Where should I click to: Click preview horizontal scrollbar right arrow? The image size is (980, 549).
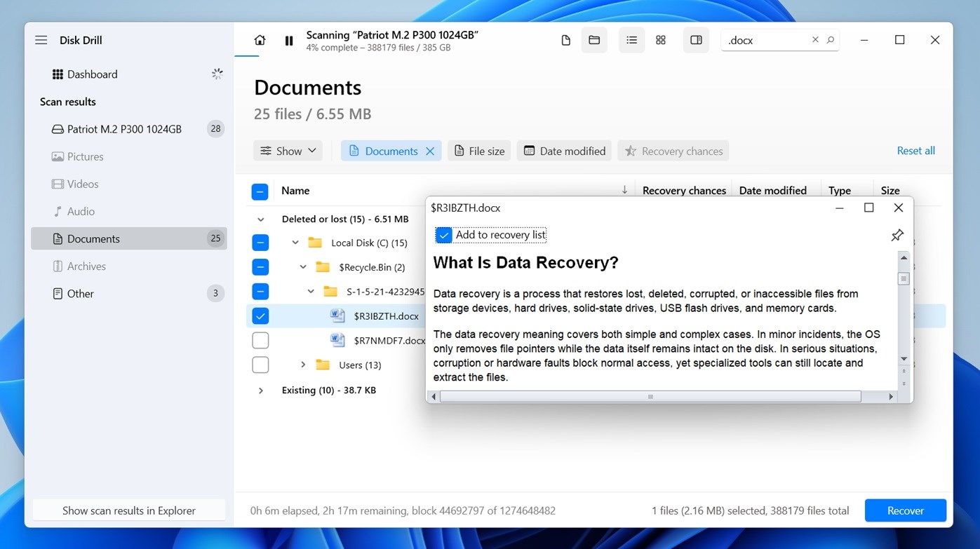coord(891,397)
